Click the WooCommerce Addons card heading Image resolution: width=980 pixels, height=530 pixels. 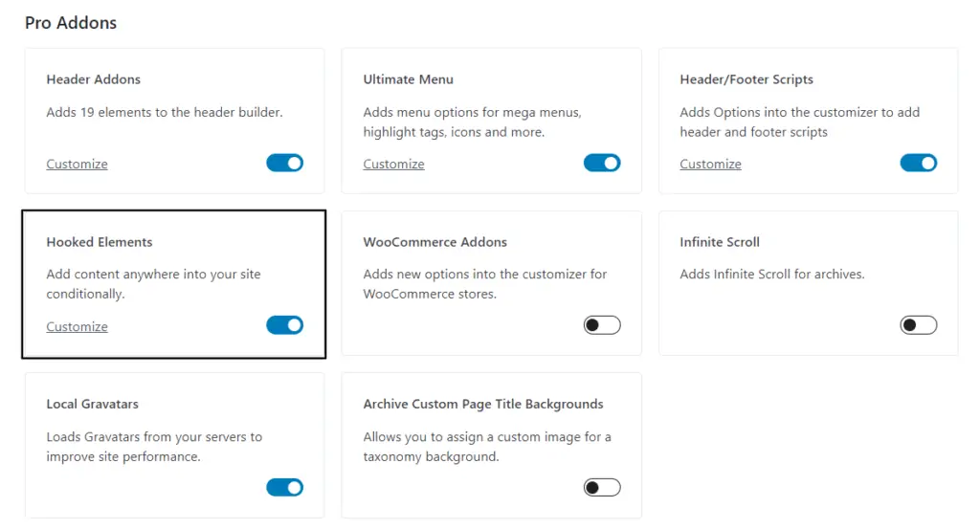tap(435, 242)
